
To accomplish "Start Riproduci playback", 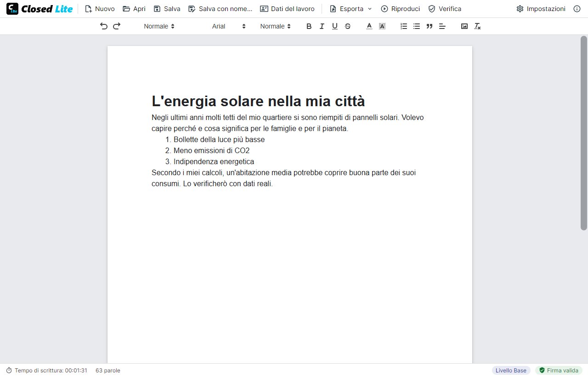I will [400, 9].
